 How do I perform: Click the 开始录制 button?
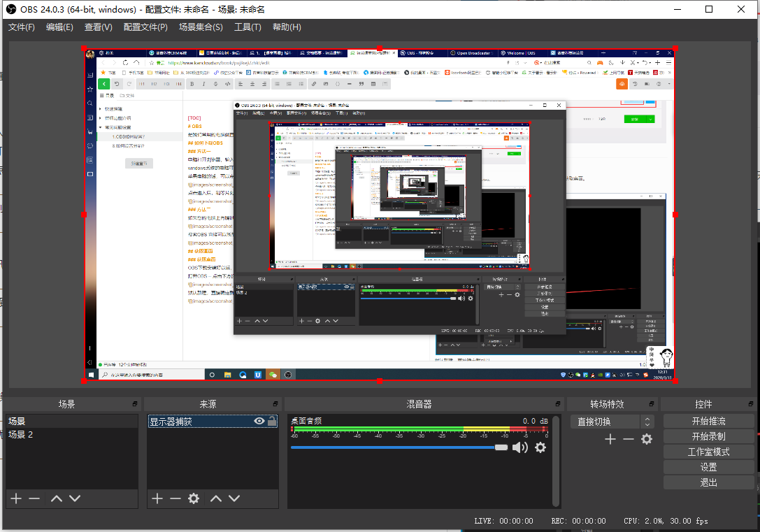[x=709, y=436]
